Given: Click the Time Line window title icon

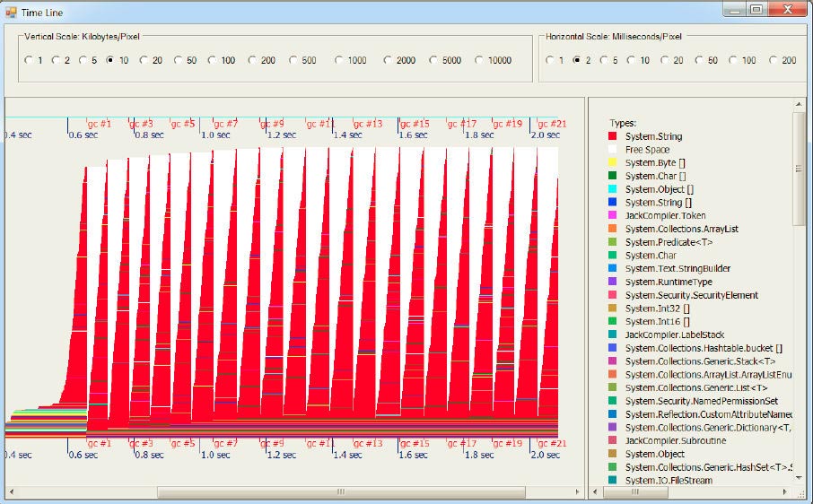Looking at the screenshot, I should pyautogui.click(x=11, y=12).
